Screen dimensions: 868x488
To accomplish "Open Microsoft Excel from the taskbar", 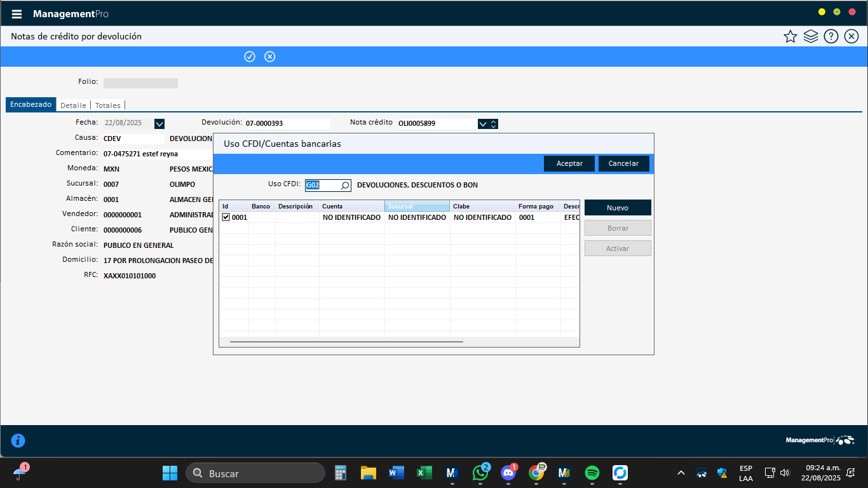I will click(x=424, y=473).
